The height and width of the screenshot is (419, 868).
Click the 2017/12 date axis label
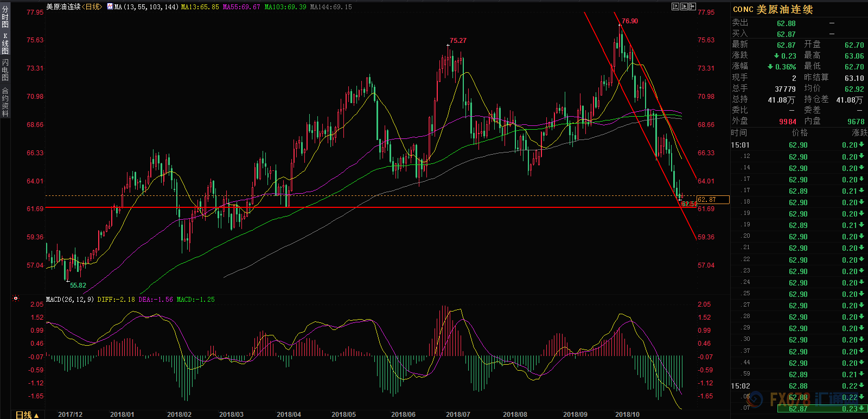point(70,414)
